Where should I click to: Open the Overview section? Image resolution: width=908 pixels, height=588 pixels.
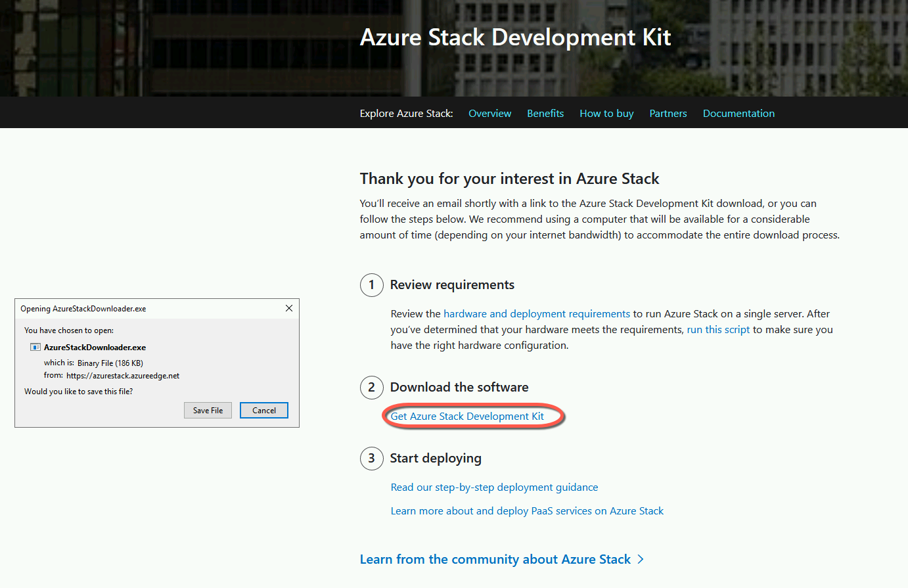(x=489, y=113)
